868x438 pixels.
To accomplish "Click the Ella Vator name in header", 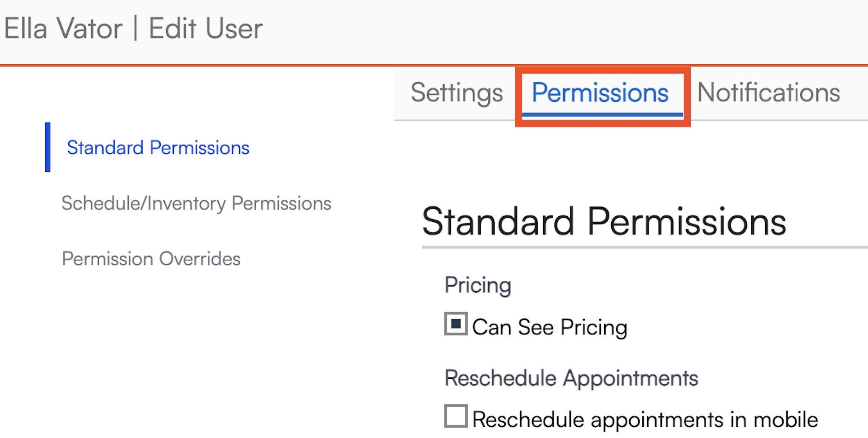I will 63,29.
